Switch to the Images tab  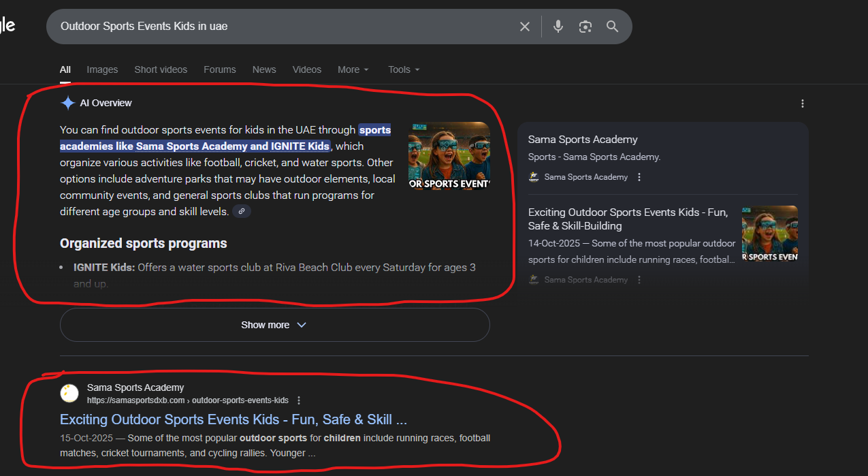[x=102, y=69]
